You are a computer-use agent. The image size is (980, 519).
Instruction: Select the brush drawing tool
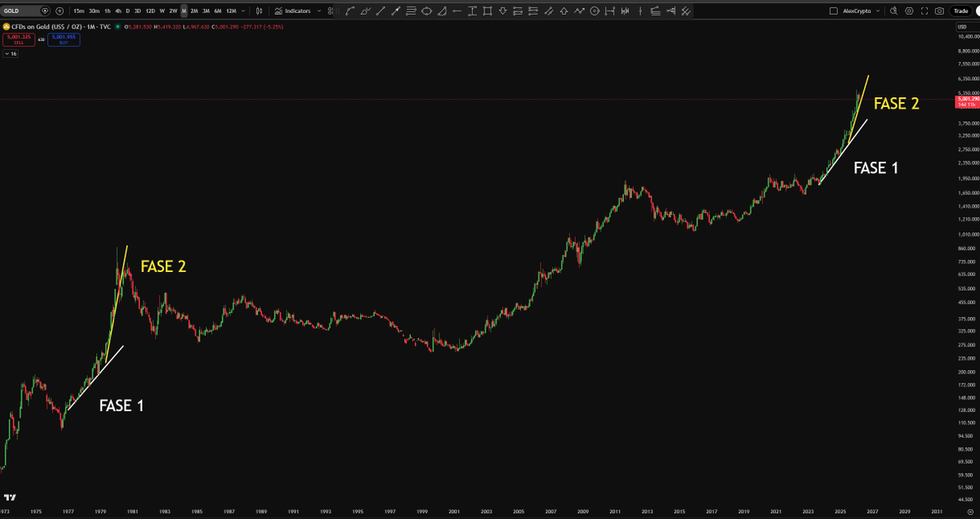click(366, 11)
